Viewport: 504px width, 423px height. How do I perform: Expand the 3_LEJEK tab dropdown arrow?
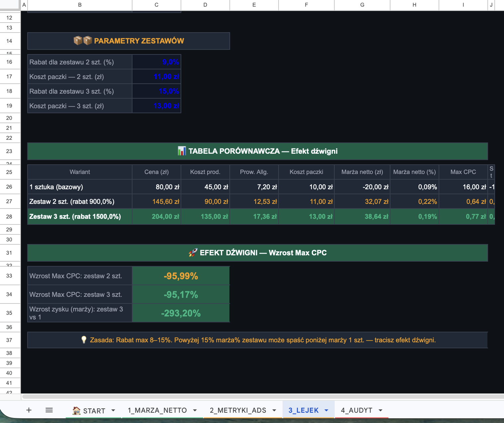326,410
